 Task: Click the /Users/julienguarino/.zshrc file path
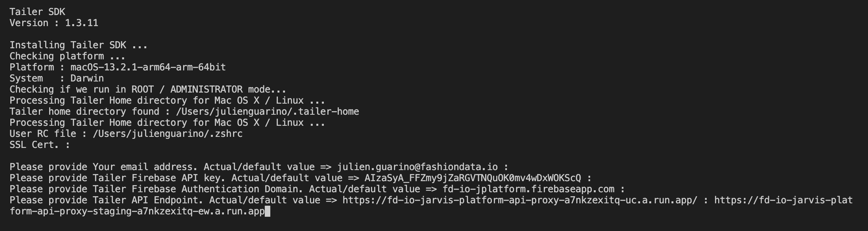pyautogui.click(x=167, y=134)
